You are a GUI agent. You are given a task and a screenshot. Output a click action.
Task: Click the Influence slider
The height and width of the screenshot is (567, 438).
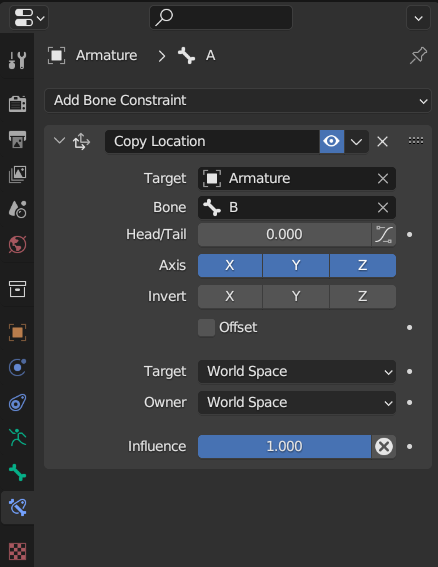point(284,447)
